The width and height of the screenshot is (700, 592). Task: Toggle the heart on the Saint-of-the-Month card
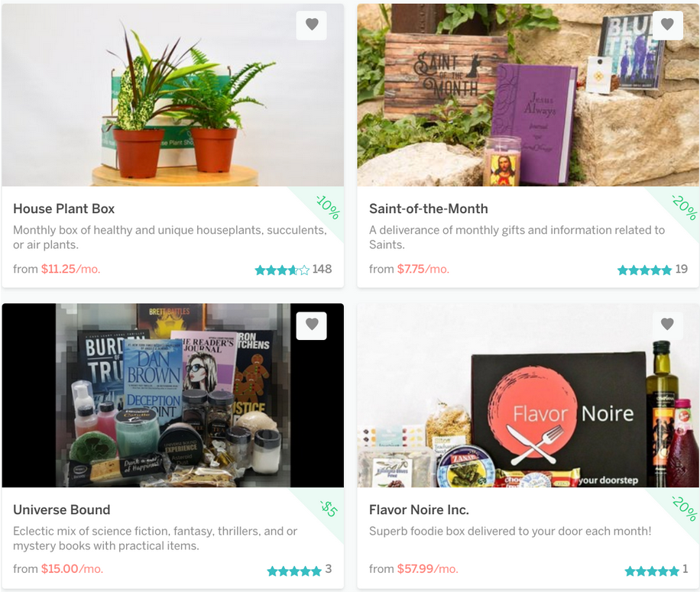point(667,24)
